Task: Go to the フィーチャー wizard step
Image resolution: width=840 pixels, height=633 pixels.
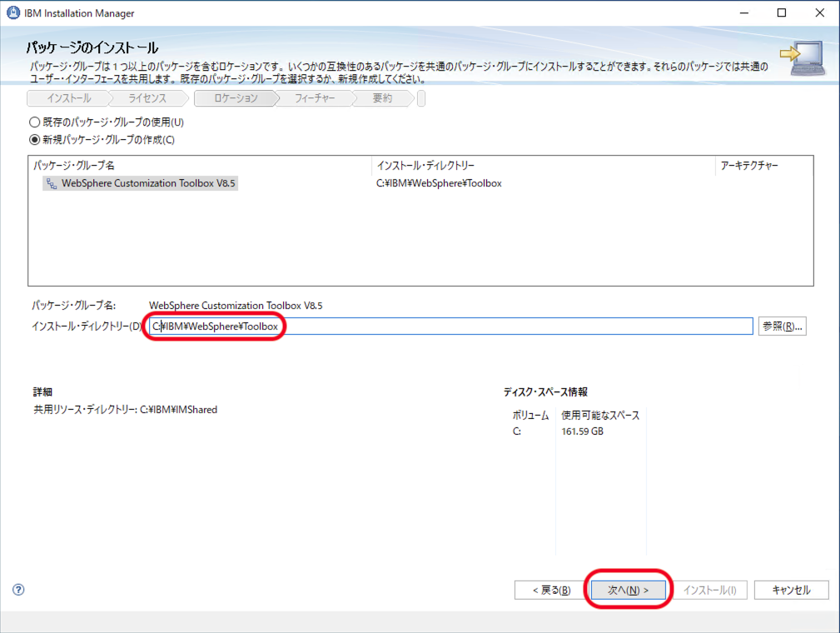Action: [315, 98]
